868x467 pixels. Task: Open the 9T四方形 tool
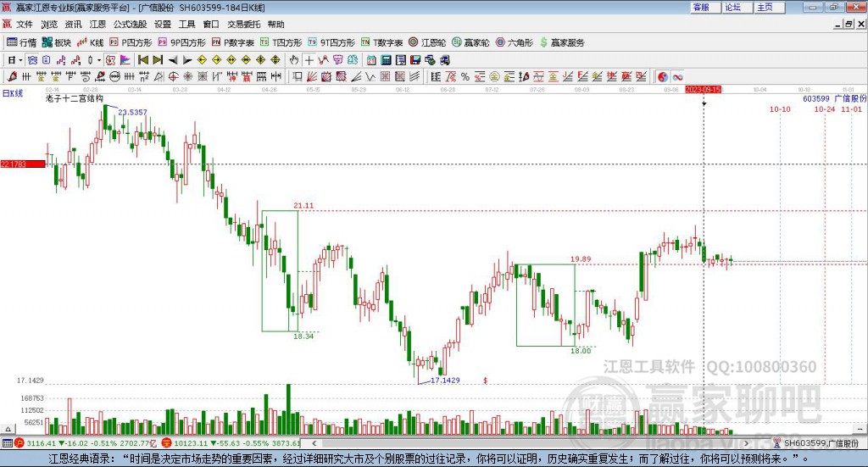click(x=331, y=42)
